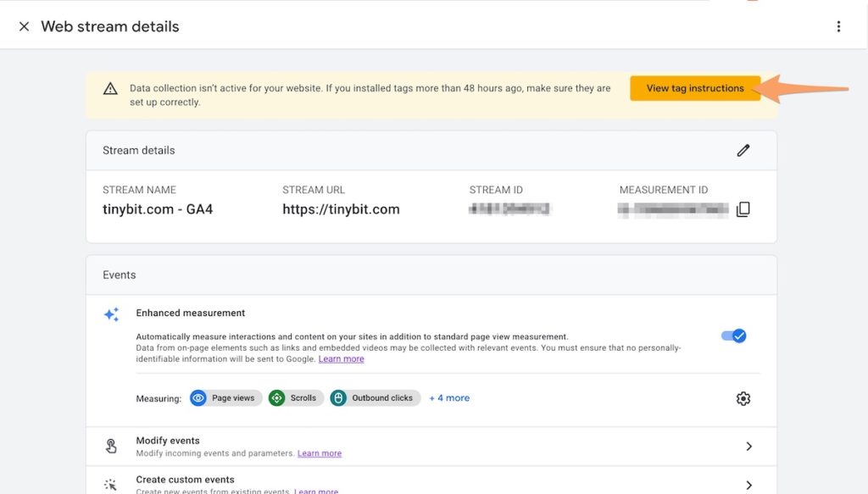
Task: Click the stream URL https://tinybit.com
Action: [341, 209]
